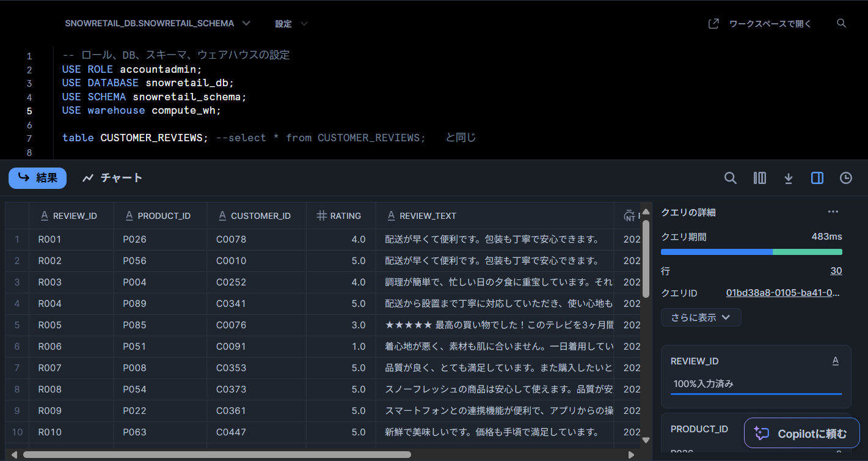Open the query ID link 01bd38a8
Image resolution: width=868 pixels, height=461 pixels.
782,292
